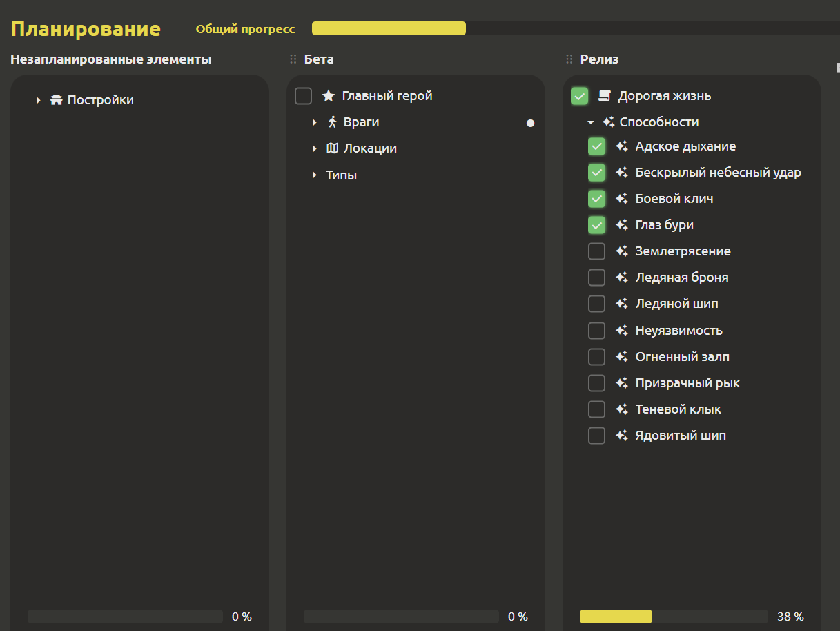Click the scroll icon beside Дорогая жизнь
Image resolution: width=840 pixels, height=631 pixels.
pyautogui.click(x=605, y=96)
